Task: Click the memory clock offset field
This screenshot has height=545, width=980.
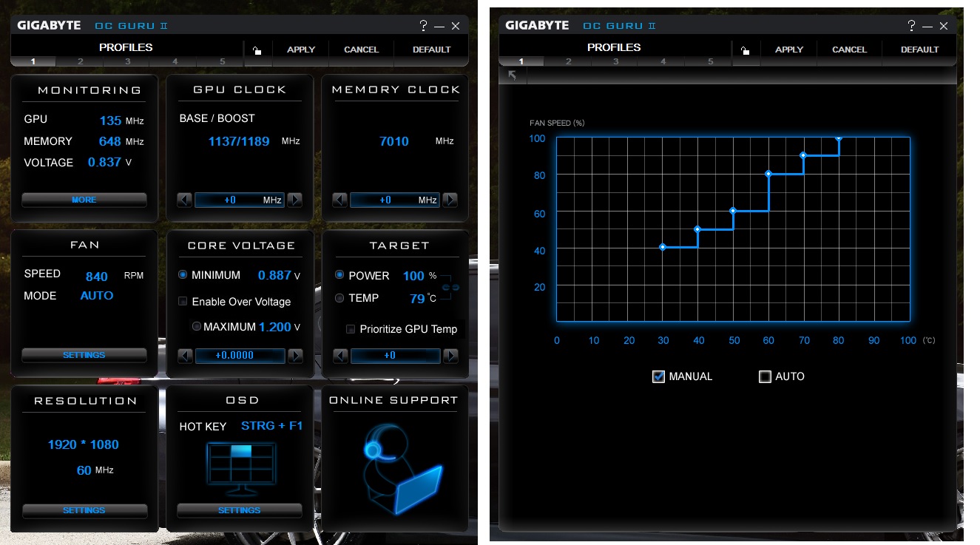Action: pyautogui.click(x=395, y=200)
